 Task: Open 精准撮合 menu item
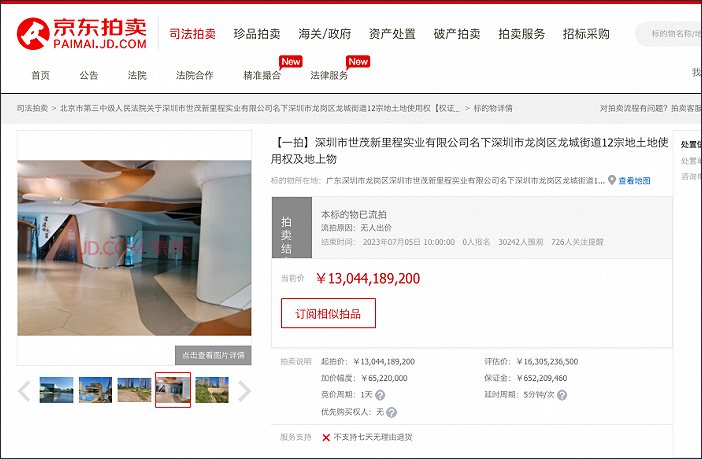(262, 75)
